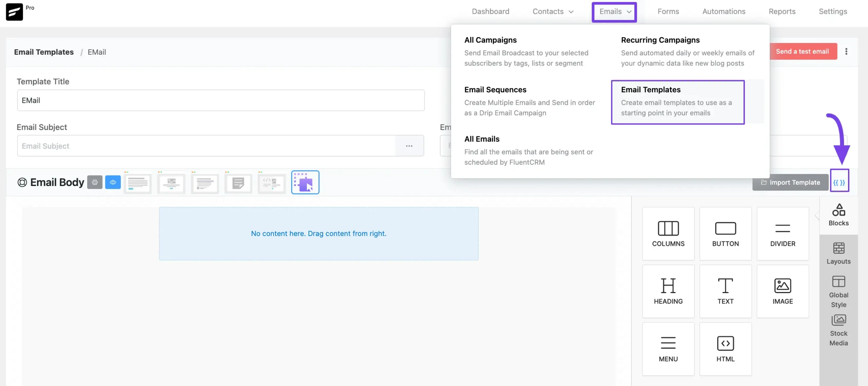868x386 pixels.
Task: Open Automations in top navigation
Action: 724,12
